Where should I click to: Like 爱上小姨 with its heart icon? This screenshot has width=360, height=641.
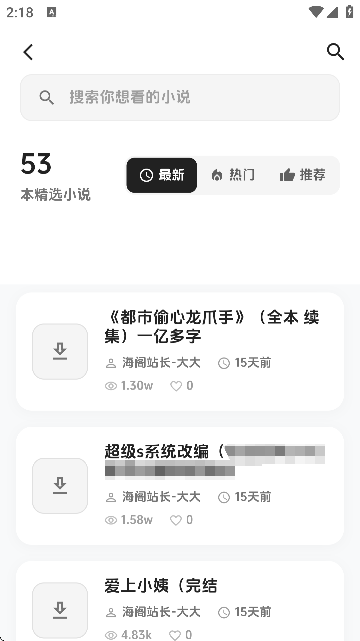tap(175, 635)
